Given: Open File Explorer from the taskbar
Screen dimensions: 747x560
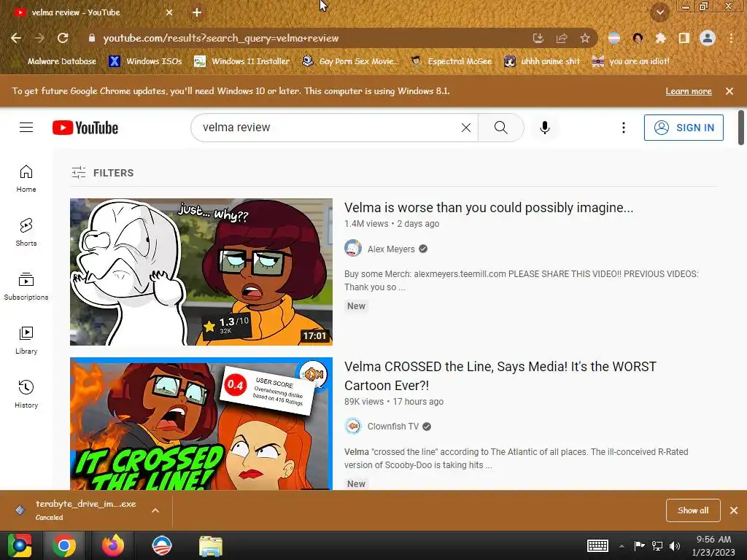Looking at the screenshot, I should (x=211, y=545).
